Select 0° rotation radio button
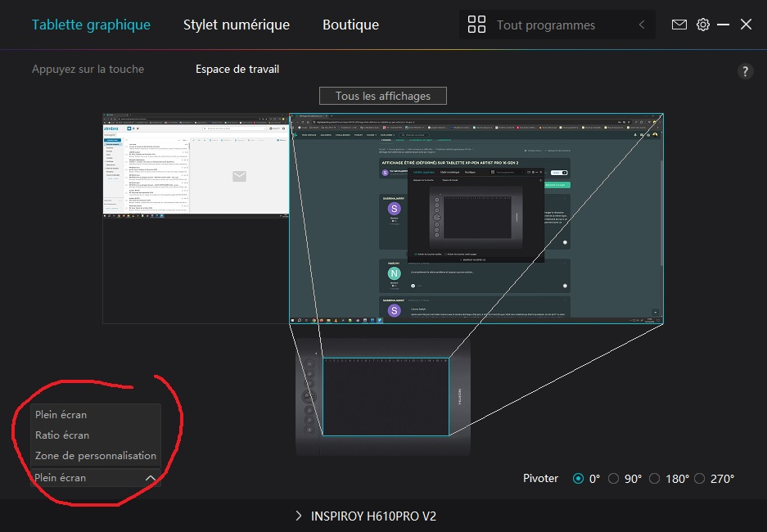Screen dimensions: 767x532 pos(579,479)
